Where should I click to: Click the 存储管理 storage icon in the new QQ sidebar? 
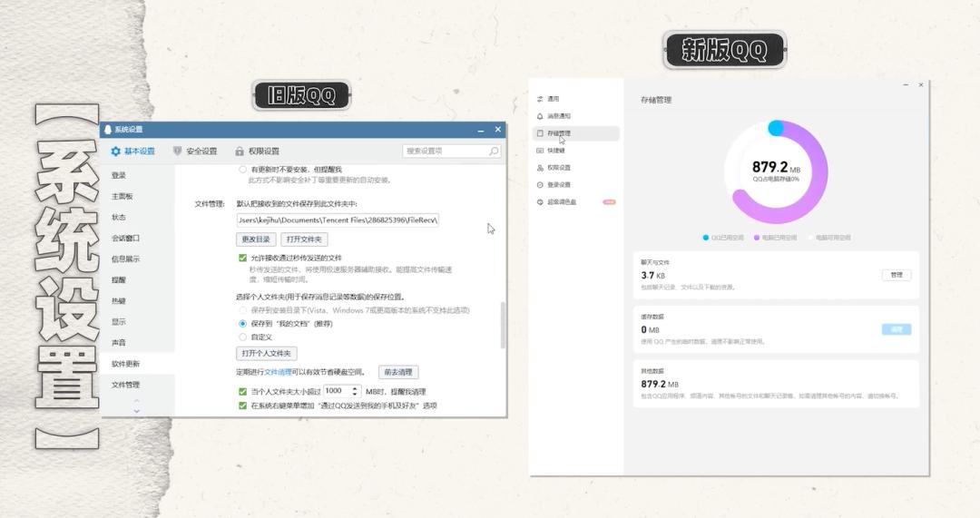540,133
